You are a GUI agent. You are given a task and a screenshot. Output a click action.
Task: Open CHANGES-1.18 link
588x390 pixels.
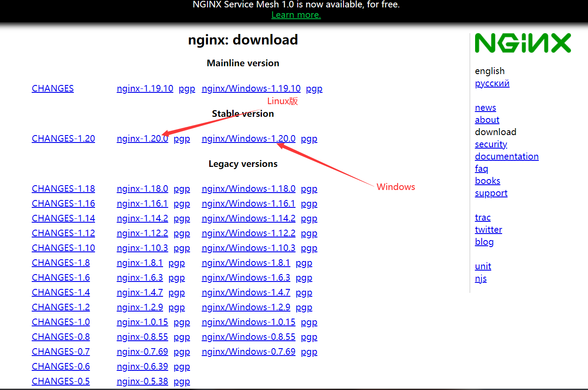coord(63,189)
